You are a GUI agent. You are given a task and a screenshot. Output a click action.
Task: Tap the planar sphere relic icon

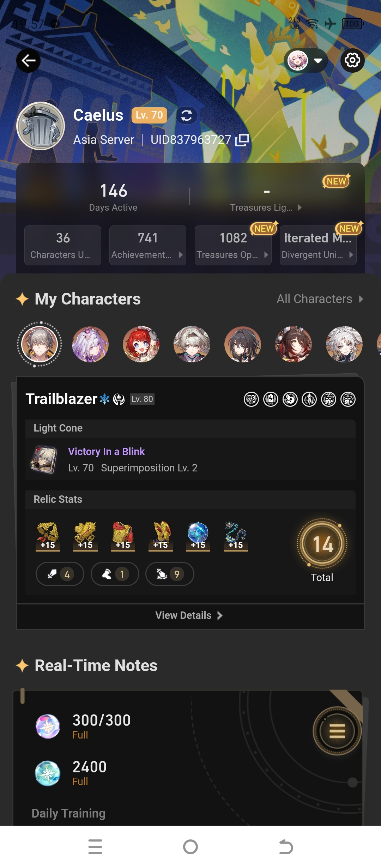[x=198, y=536]
